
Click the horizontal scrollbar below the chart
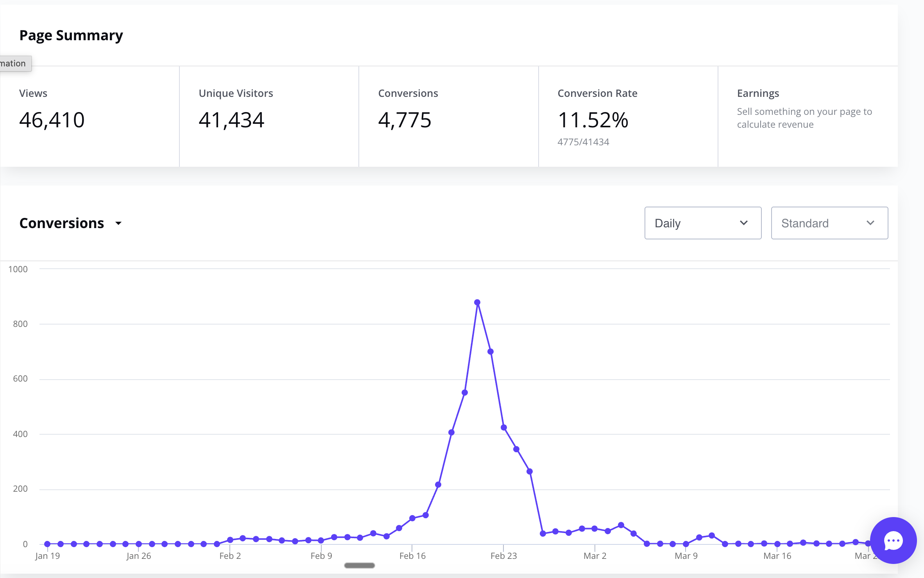pyautogui.click(x=359, y=565)
